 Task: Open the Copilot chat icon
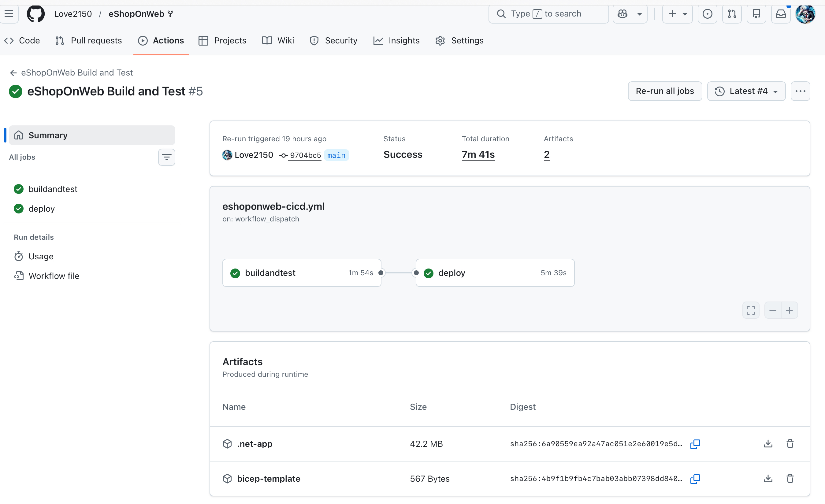coord(622,14)
